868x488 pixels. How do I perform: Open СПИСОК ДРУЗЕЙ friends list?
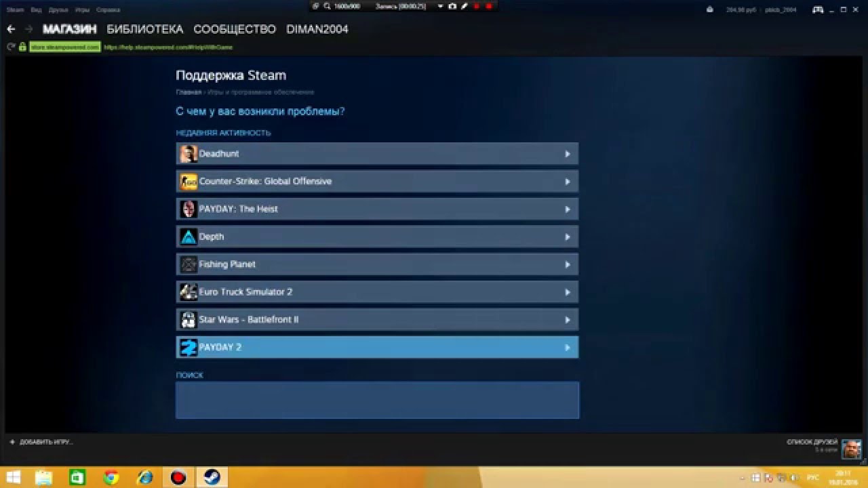point(812,442)
